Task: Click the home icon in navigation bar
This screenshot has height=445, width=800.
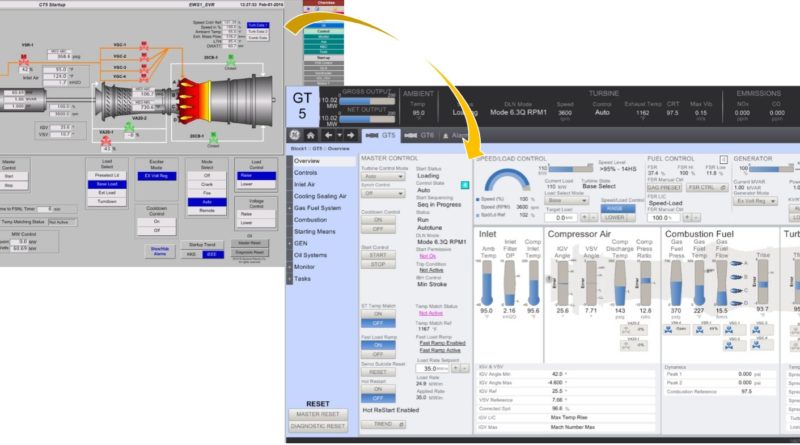Action: 312,135
